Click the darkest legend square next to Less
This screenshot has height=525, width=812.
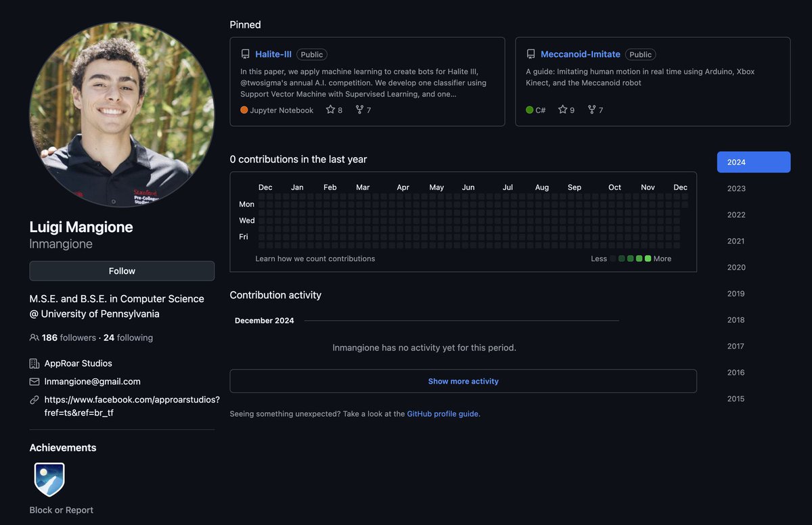613,258
